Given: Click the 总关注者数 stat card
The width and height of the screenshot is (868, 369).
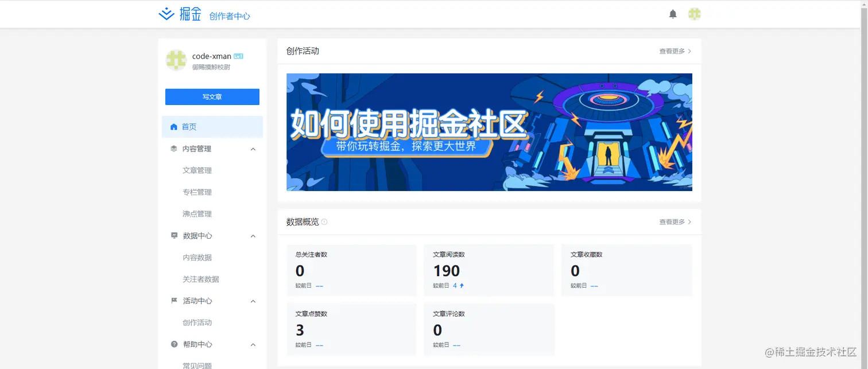Looking at the screenshot, I should click(351, 270).
